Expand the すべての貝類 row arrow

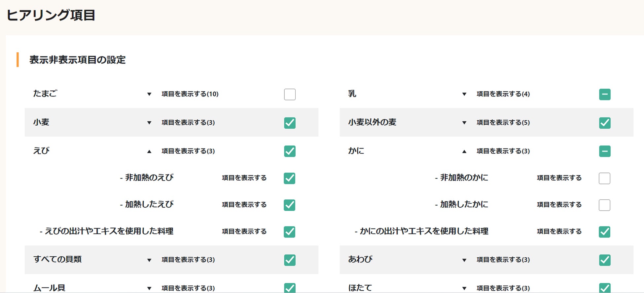149,260
